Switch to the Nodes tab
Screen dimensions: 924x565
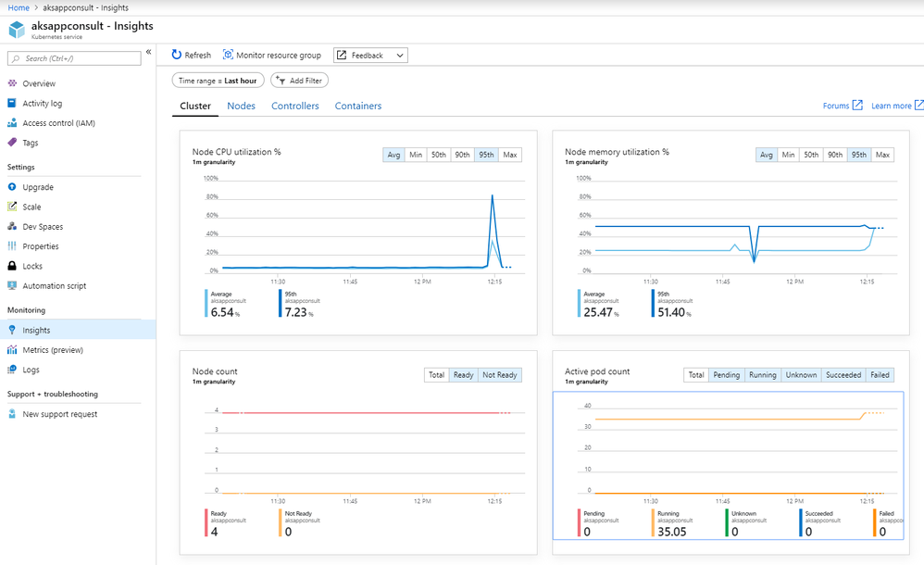pos(241,106)
